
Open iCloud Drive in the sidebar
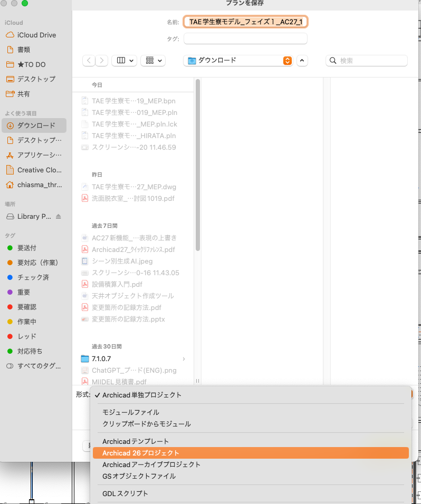34,35
